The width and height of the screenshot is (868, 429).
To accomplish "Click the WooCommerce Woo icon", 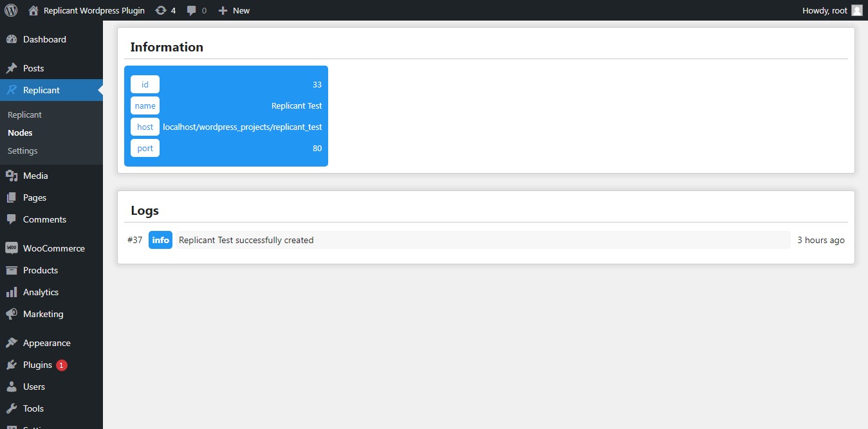I will [x=12, y=248].
